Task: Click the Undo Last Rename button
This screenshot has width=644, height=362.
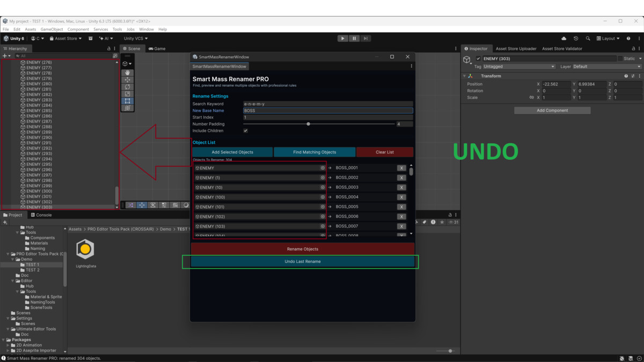Action: (303, 262)
